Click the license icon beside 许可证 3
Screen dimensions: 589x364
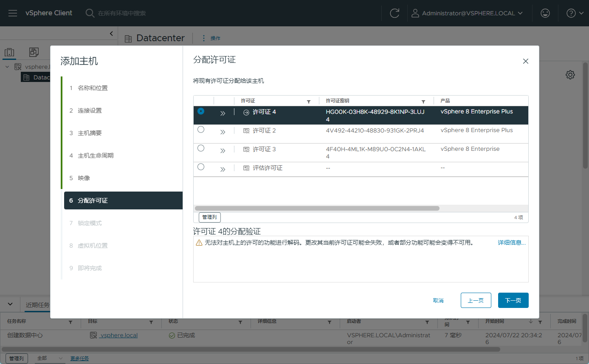(246, 150)
